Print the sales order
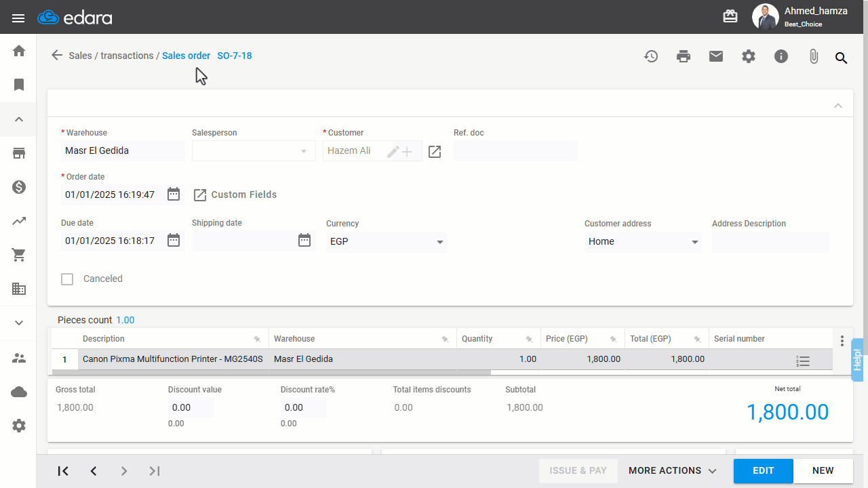 (x=684, y=56)
